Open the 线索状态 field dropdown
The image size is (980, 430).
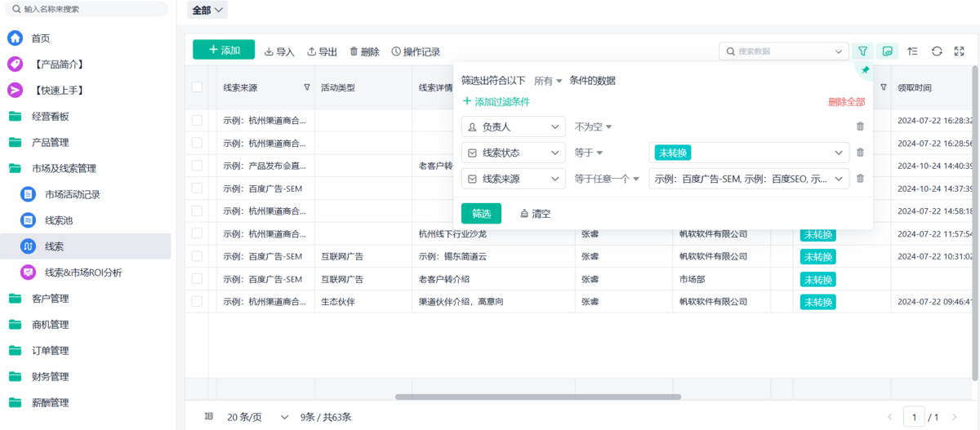(x=513, y=153)
